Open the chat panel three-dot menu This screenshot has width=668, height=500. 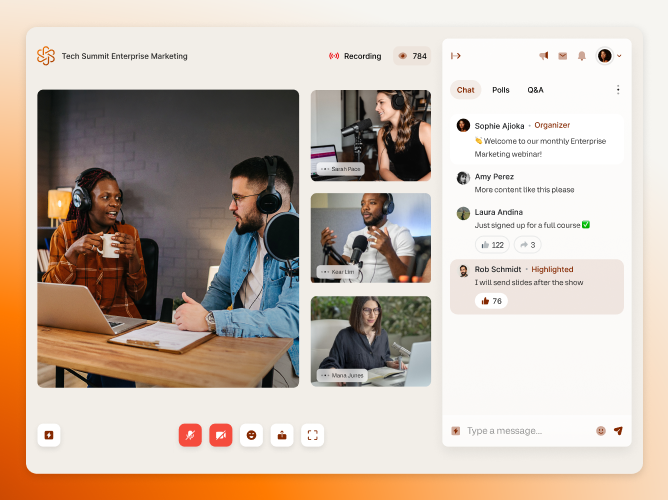pyautogui.click(x=617, y=90)
